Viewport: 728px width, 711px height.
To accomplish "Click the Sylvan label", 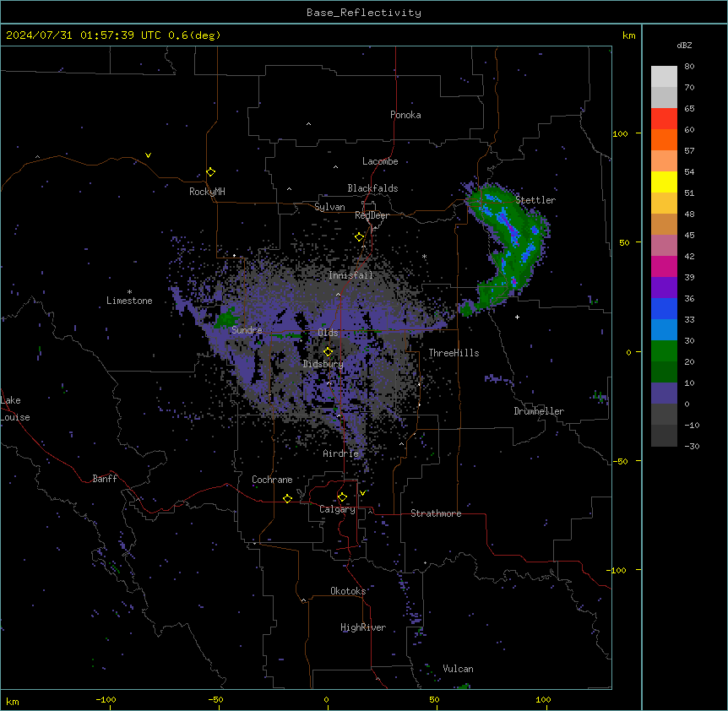I will click(329, 207).
